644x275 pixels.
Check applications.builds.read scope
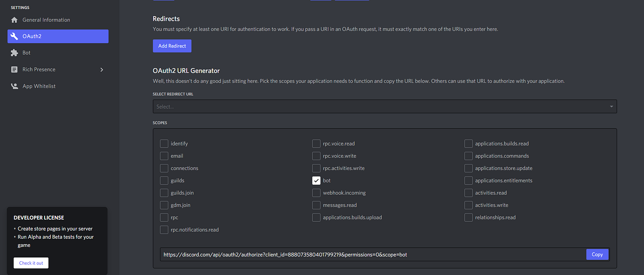[x=469, y=144]
